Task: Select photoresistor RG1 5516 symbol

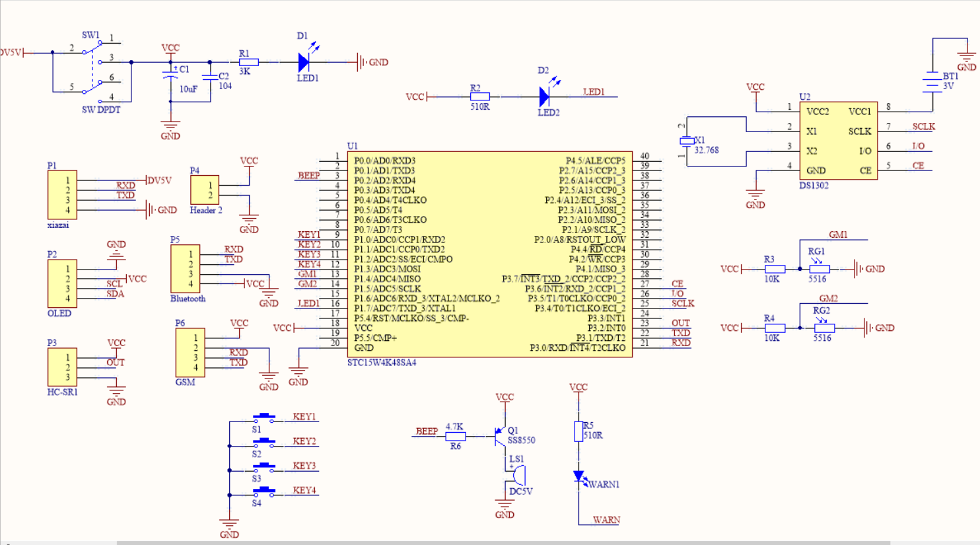Action: click(x=819, y=267)
